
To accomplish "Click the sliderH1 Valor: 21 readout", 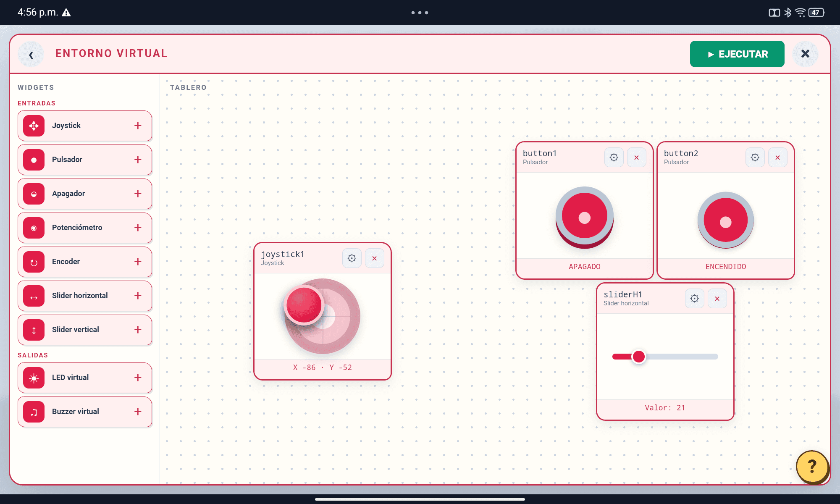I will click(665, 408).
